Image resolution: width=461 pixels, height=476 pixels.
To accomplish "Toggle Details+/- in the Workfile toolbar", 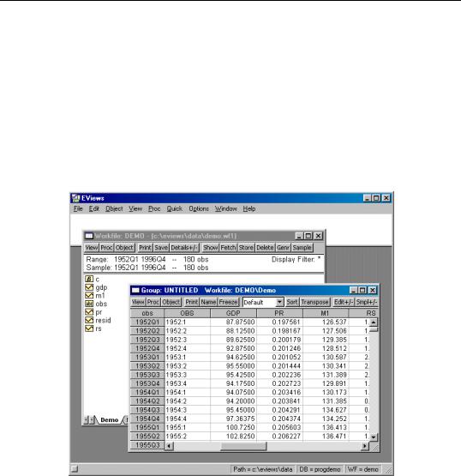I will [184, 248].
